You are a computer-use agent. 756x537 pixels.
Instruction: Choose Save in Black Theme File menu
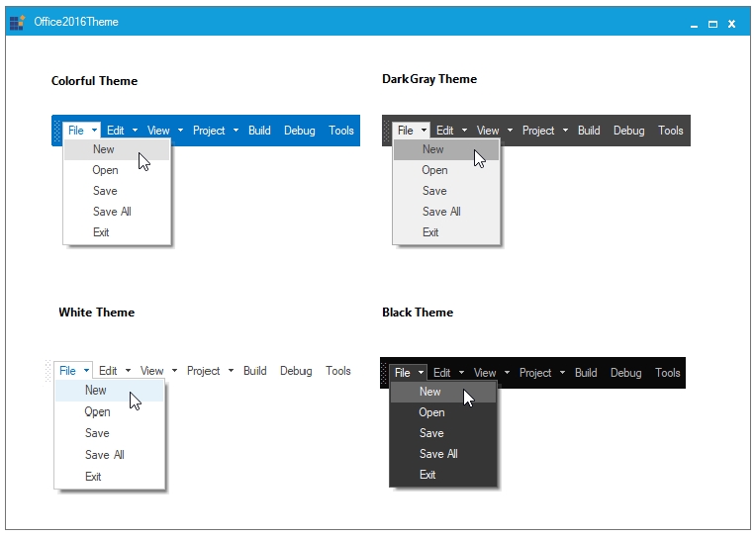tap(431, 433)
